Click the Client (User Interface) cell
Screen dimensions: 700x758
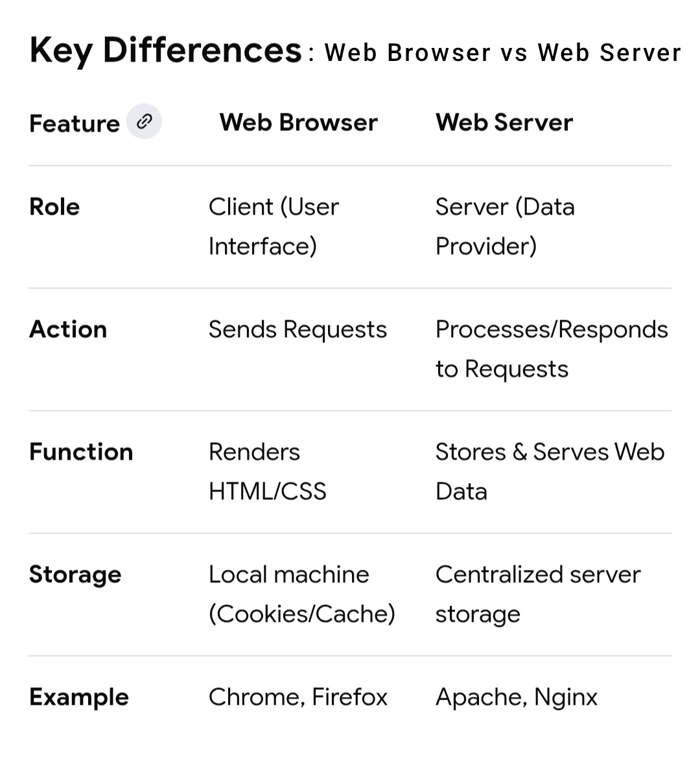click(x=274, y=226)
